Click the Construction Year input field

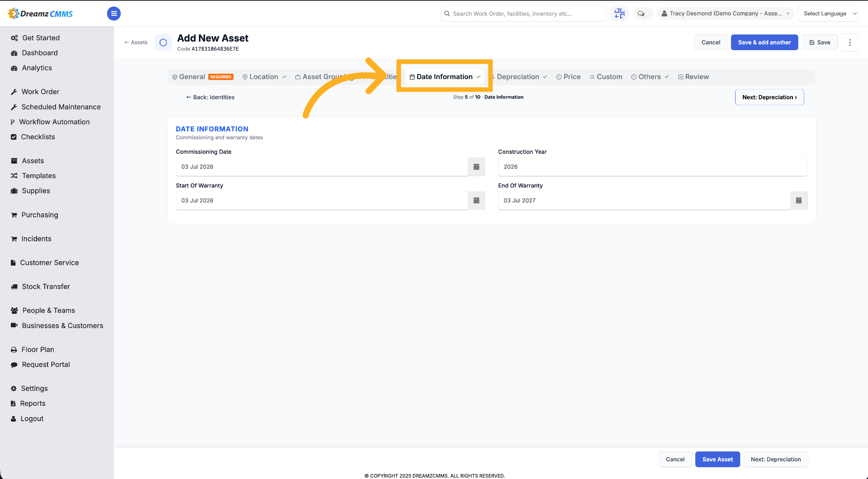point(652,167)
